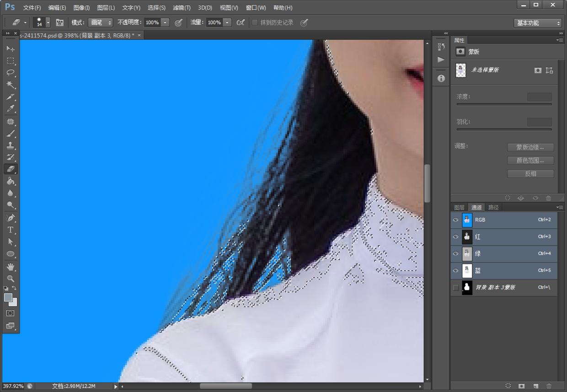
Task: Select the Eyedropper tool
Action: [11, 109]
